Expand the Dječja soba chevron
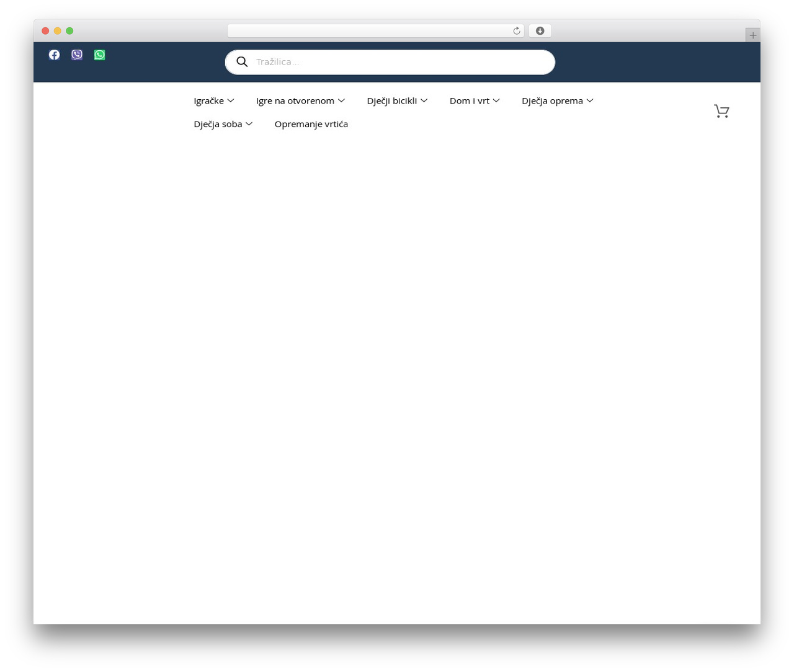This screenshot has height=672, width=794. (249, 124)
